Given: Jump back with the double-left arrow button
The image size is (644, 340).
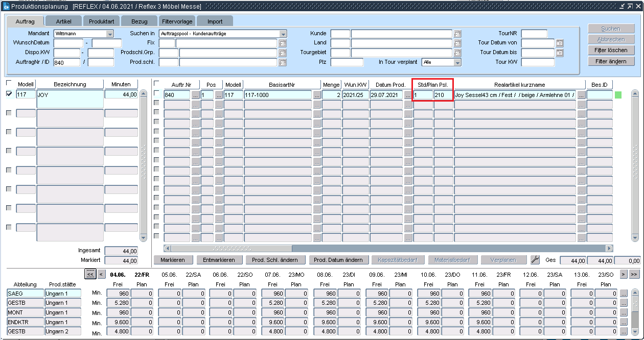Looking at the screenshot, I should [90, 274].
